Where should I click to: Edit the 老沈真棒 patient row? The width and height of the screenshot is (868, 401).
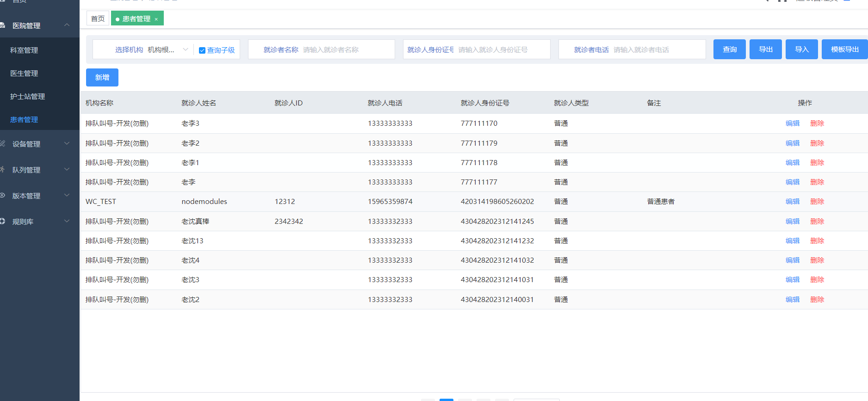[x=793, y=222]
